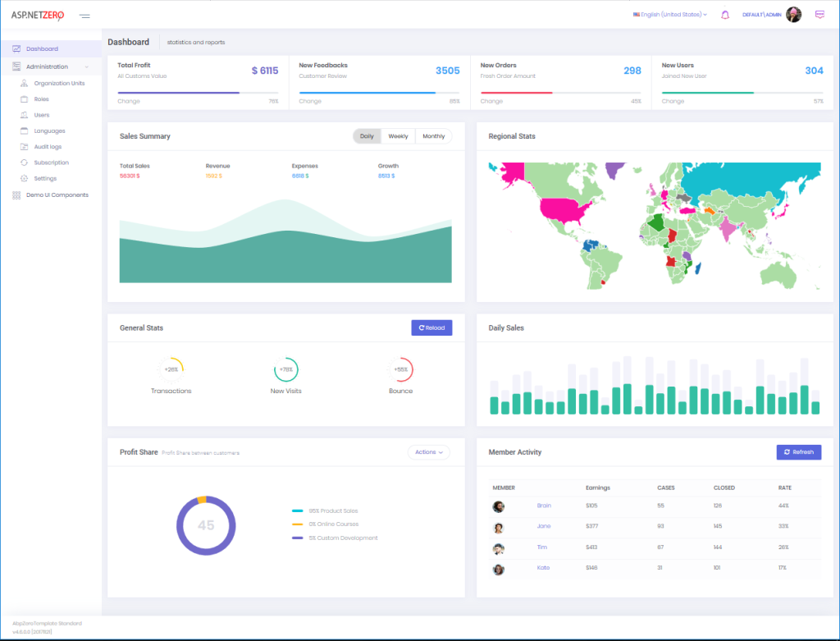Click the notification bell icon
Viewport: 840px width, 641px height.
pos(725,14)
